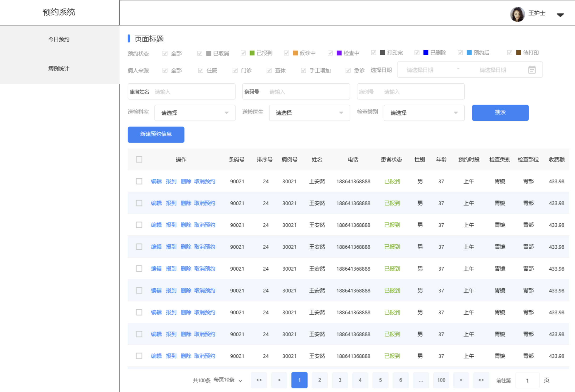Open the 检查类别 dropdown

click(424, 113)
